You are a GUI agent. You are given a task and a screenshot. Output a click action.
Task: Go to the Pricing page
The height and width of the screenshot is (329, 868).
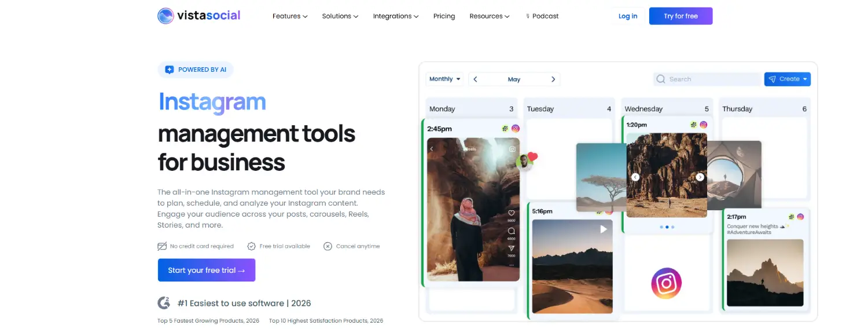point(444,16)
